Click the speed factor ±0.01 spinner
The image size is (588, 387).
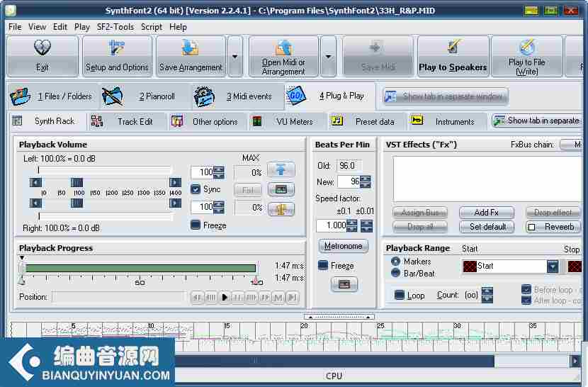366,225
